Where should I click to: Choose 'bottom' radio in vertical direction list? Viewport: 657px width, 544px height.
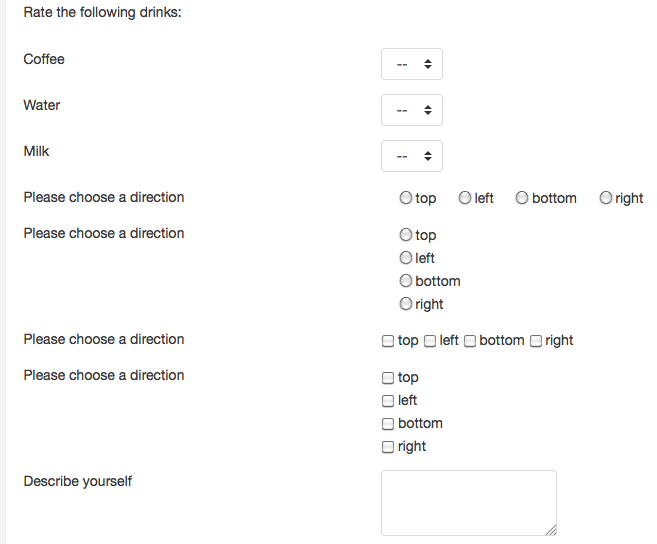click(405, 281)
